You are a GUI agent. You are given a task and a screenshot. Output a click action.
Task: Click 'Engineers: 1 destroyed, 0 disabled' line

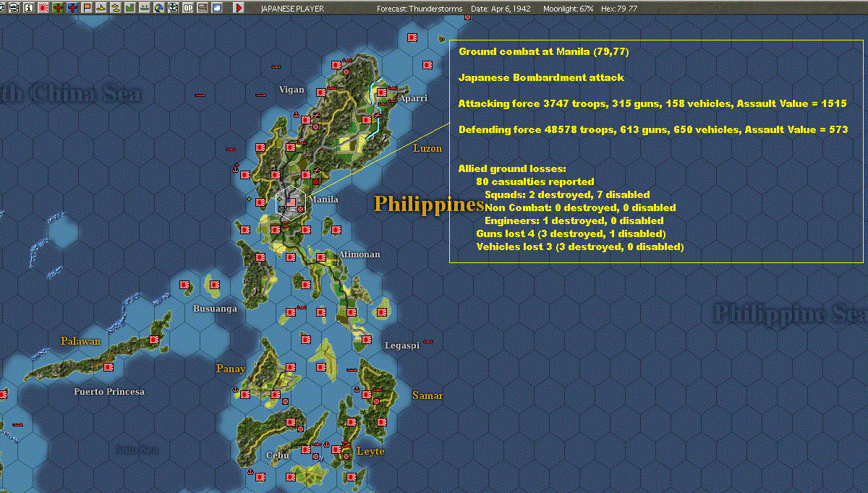click(574, 220)
